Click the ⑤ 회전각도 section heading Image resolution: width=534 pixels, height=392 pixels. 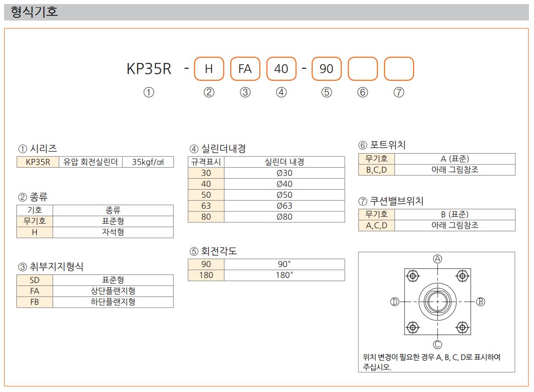pyautogui.click(x=213, y=251)
